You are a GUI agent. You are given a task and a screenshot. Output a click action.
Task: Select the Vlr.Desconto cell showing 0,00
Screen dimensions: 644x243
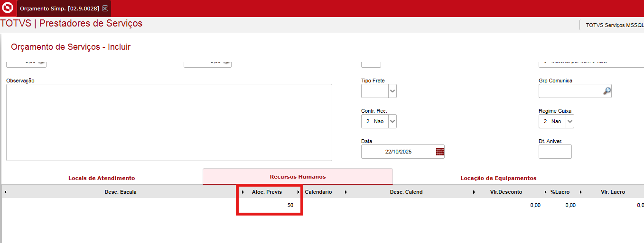534,205
